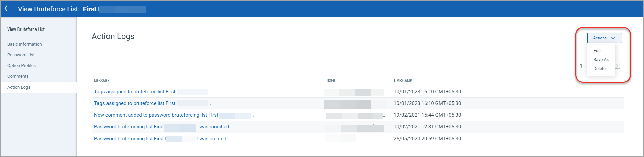The width and height of the screenshot is (644, 157).
Task: Click the USER column header
Action: point(331,81)
